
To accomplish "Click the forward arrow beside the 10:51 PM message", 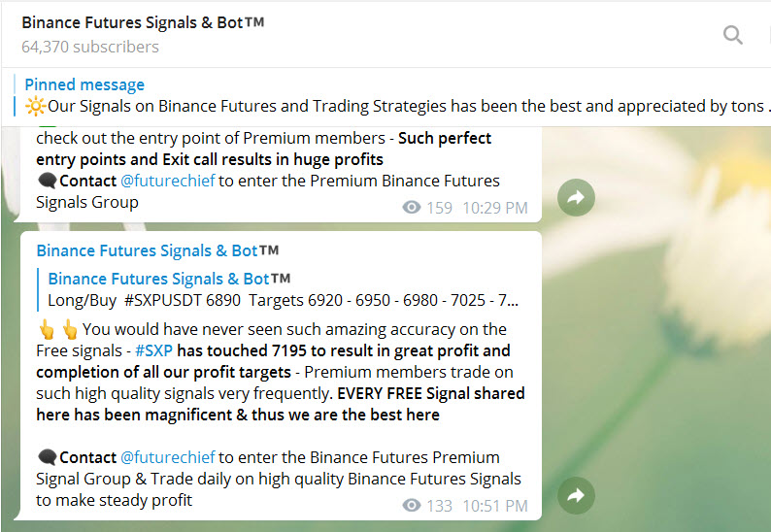I will 576,496.
